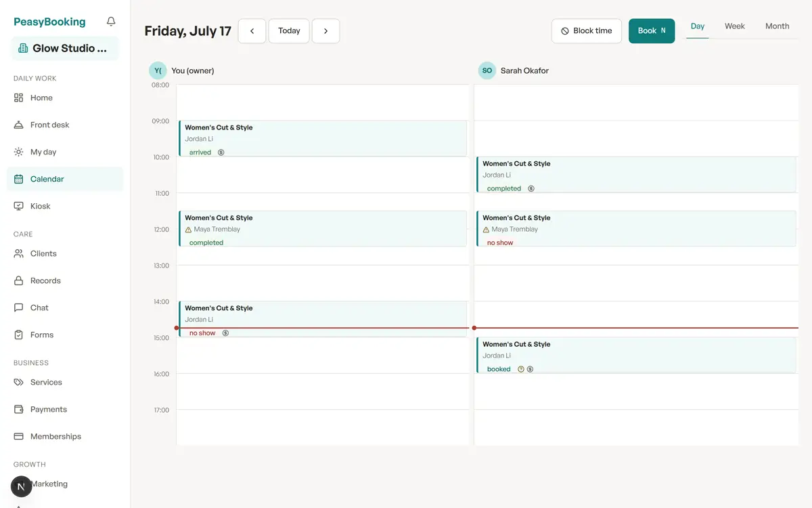Open the Marketing section
812x508 pixels.
pyautogui.click(x=65, y=484)
